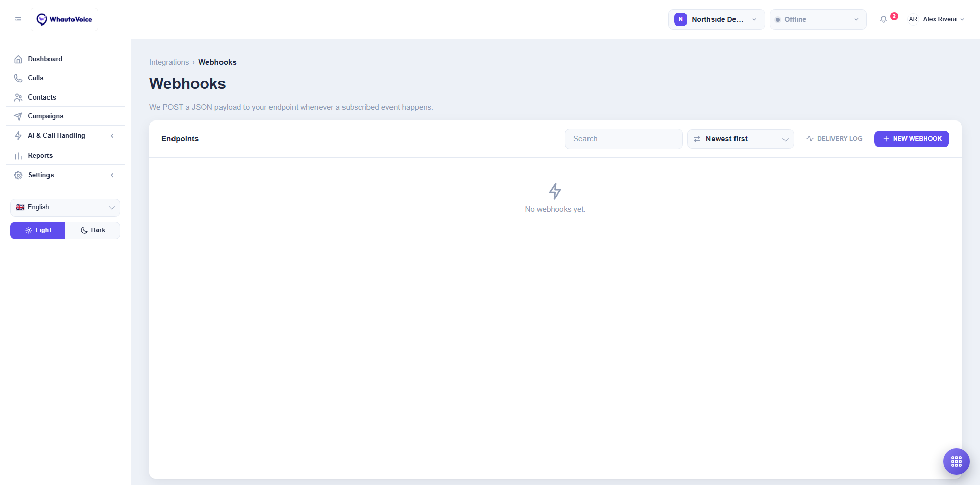
Task: Switch to Light theme
Action: [38, 230]
